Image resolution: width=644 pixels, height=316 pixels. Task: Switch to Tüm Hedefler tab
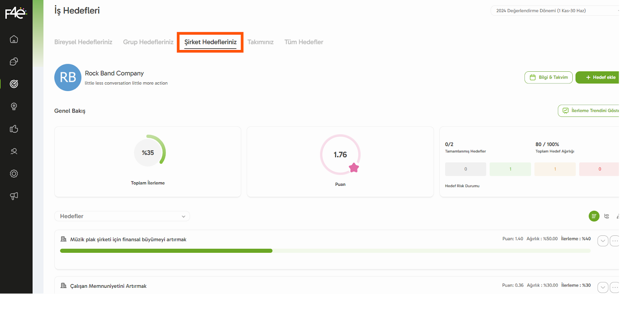click(303, 42)
